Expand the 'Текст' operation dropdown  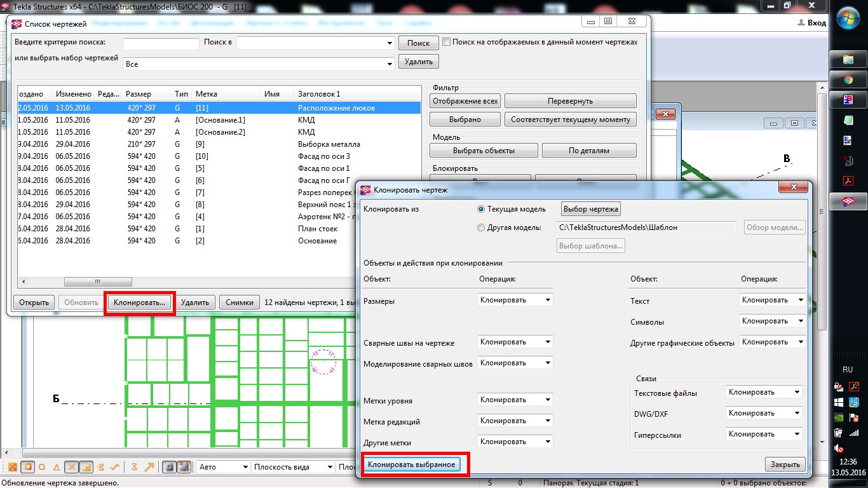pyautogui.click(x=772, y=300)
